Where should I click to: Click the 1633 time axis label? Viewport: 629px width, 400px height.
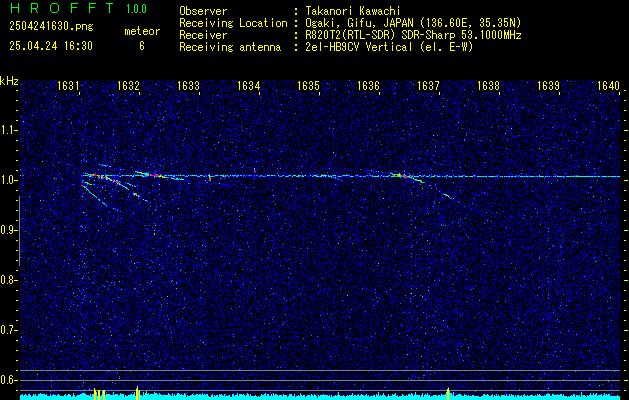[x=188, y=86]
